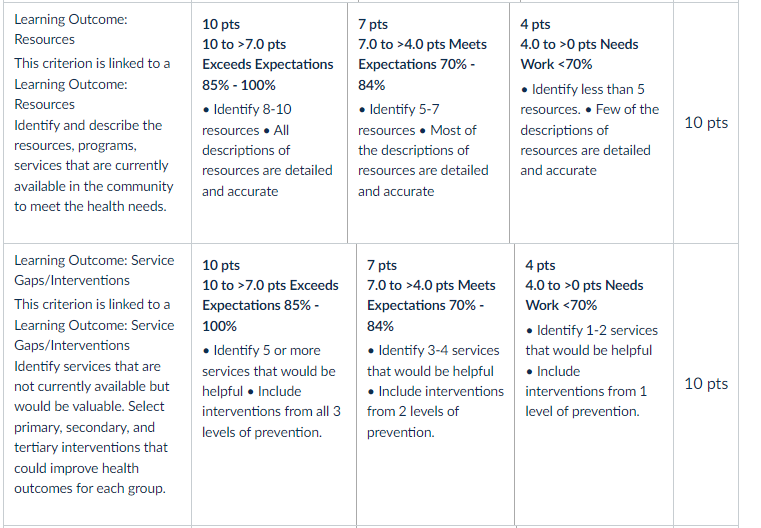
Task: Click the Learning Outcome: Service Gaps/Interventions title
Action: click(x=94, y=270)
